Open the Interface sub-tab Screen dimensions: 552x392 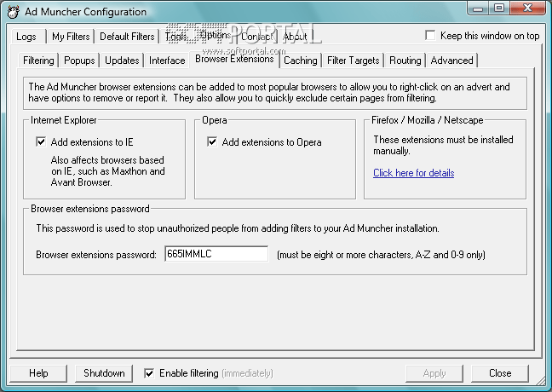(167, 61)
